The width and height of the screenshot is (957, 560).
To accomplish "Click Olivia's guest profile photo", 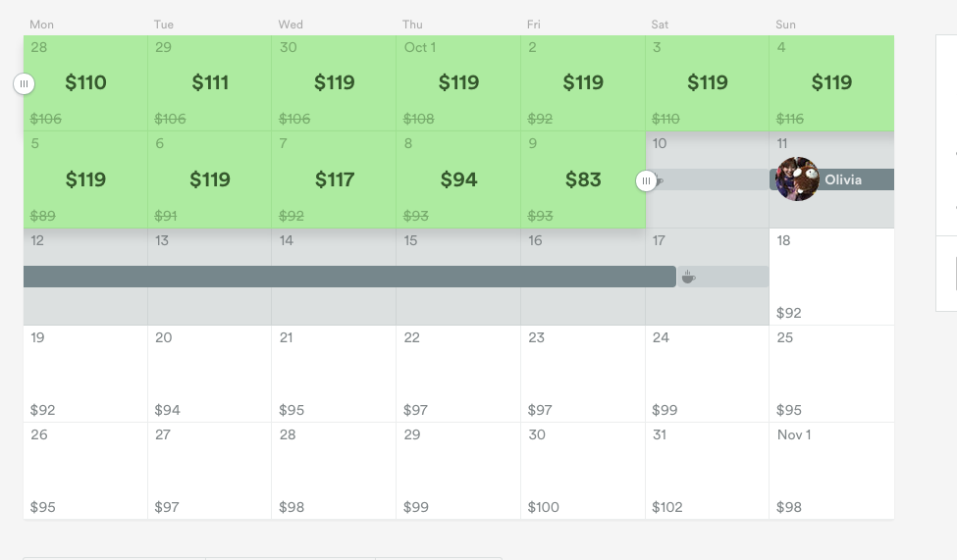I will tap(797, 179).
